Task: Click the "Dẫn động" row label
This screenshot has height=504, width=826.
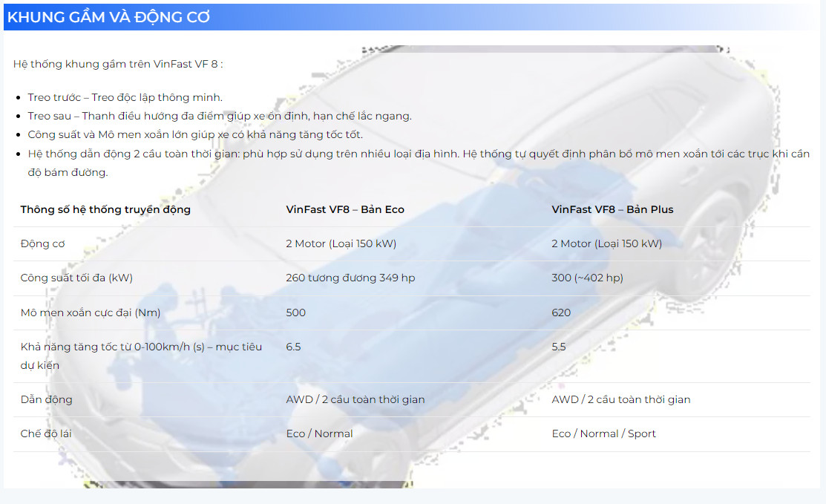Action: [46, 399]
